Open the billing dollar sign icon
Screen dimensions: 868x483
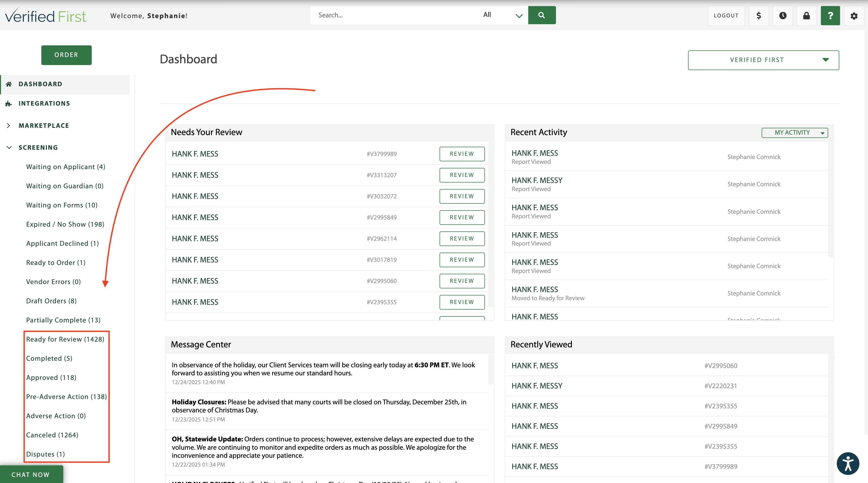click(x=758, y=16)
